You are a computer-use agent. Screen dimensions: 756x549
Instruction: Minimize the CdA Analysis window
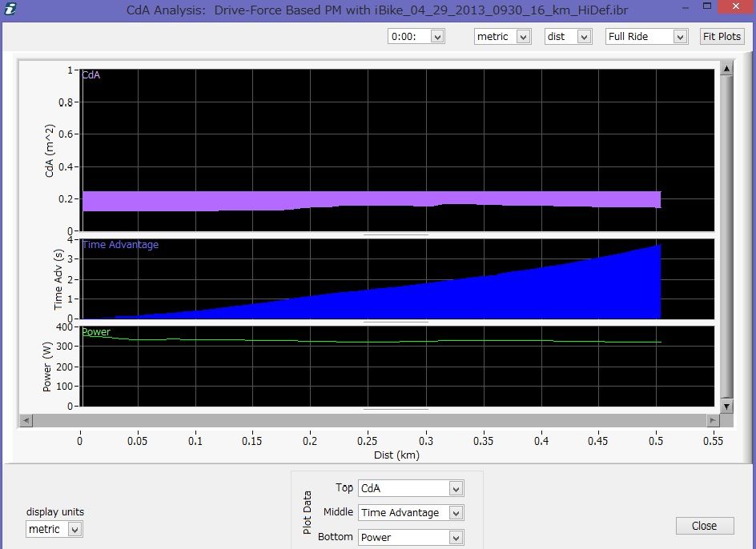coord(686,8)
